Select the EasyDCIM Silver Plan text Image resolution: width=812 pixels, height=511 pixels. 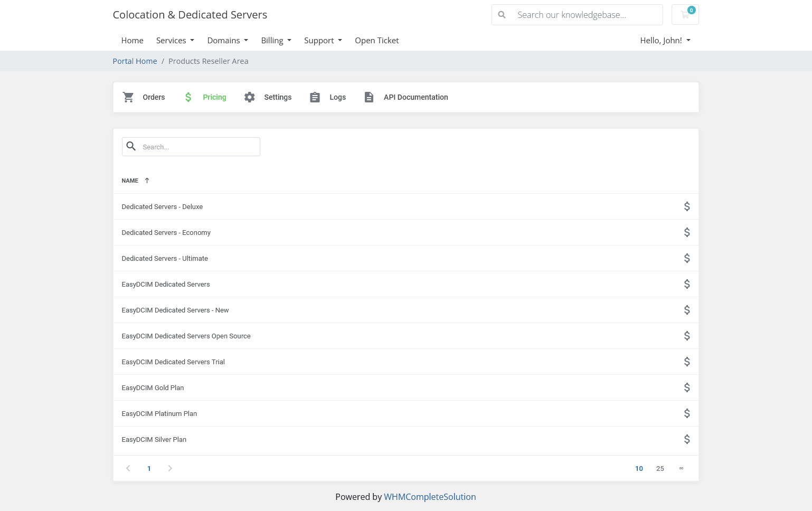point(154,439)
